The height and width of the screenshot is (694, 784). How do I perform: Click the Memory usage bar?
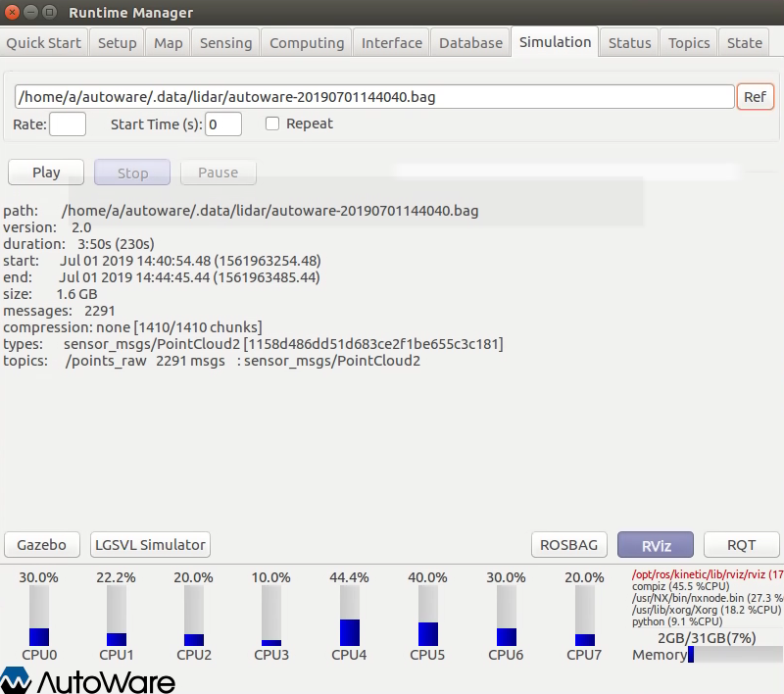[x=736, y=655]
